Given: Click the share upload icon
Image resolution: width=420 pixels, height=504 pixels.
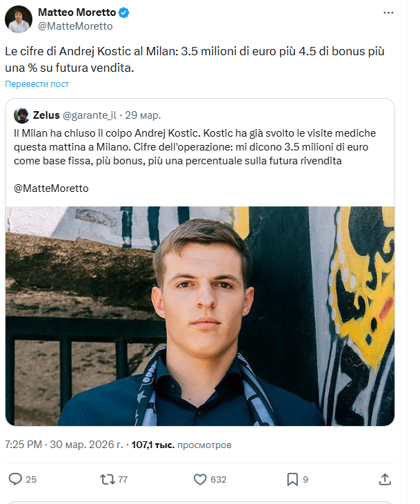Looking at the screenshot, I should (386, 479).
